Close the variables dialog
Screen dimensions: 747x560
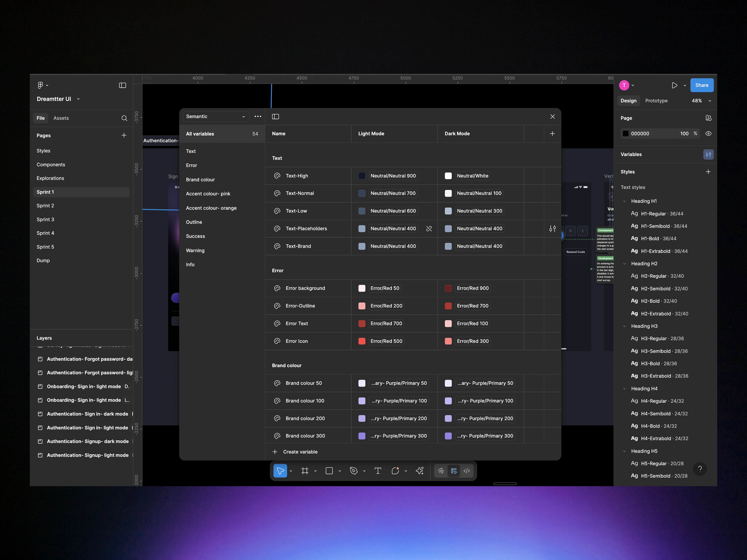point(552,116)
